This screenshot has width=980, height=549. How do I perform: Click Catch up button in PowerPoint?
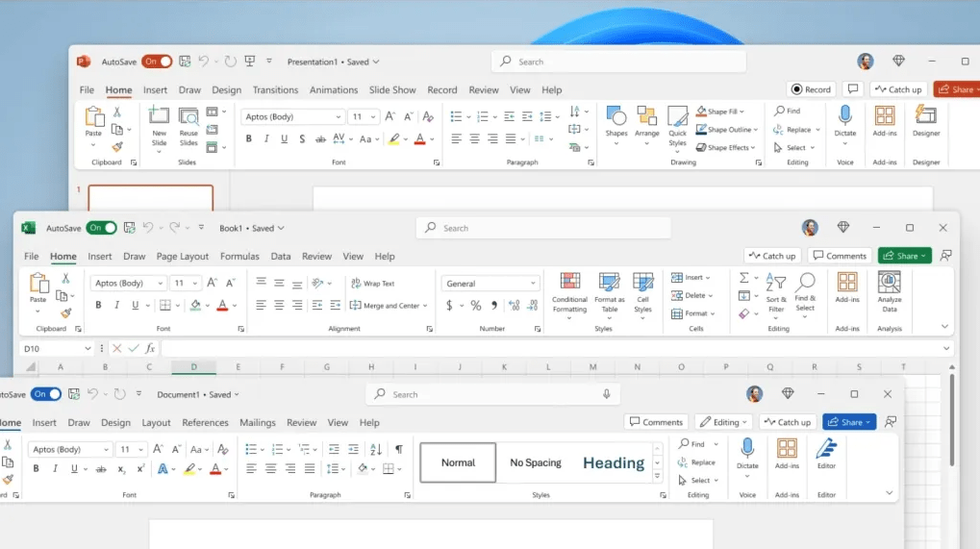tap(897, 89)
